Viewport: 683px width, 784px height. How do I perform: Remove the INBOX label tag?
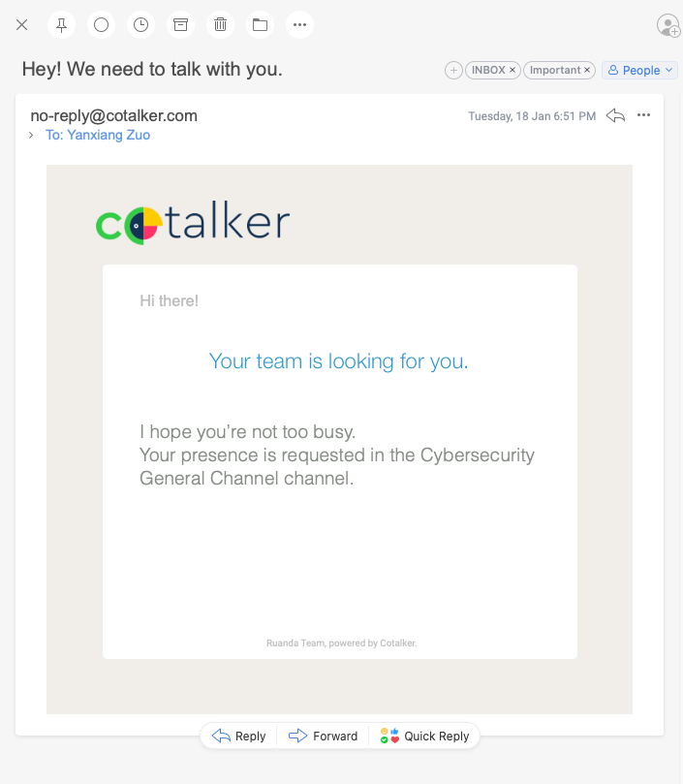(x=512, y=70)
